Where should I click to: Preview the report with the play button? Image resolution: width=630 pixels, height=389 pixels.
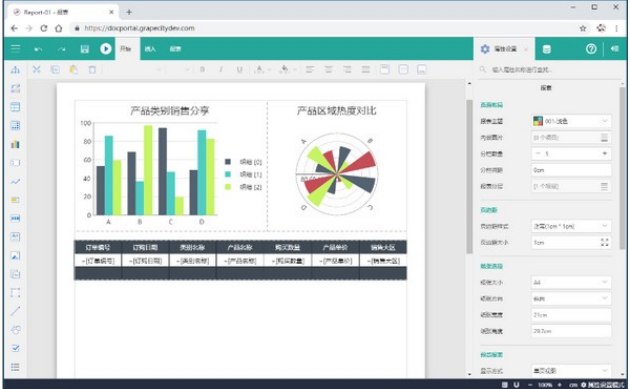coord(106,49)
